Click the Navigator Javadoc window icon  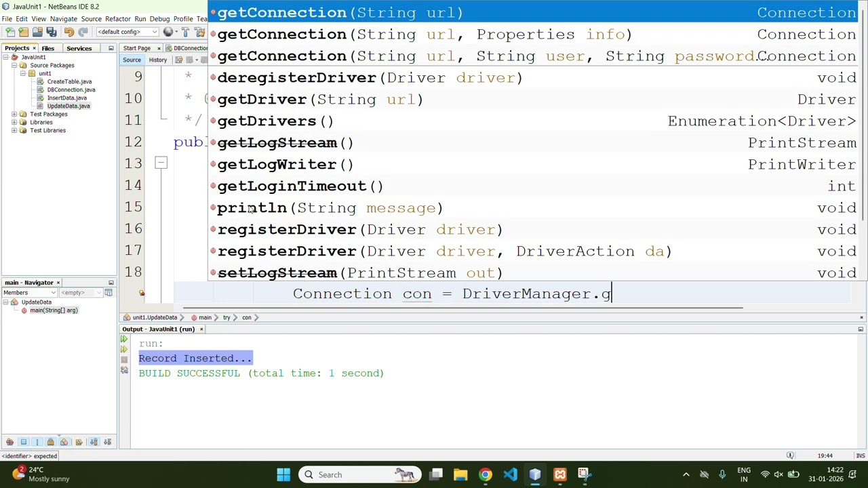click(108, 292)
